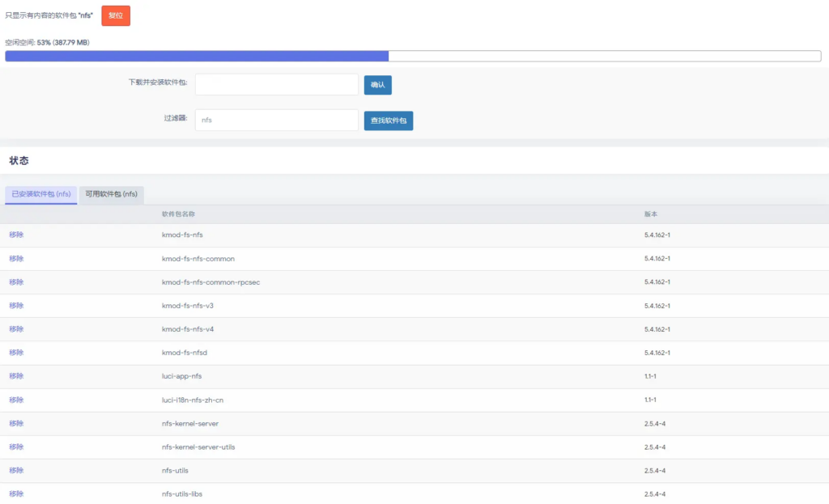Click the free space progress bar
This screenshot has width=829, height=504.
click(x=413, y=57)
